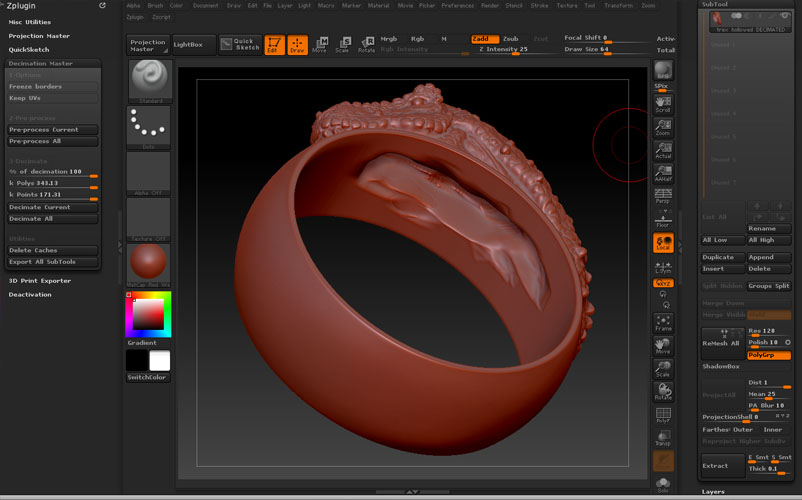This screenshot has height=500, width=802.
Task: Click the Solo mode icon
Action: pyautogui.click(x=663, y=485)
